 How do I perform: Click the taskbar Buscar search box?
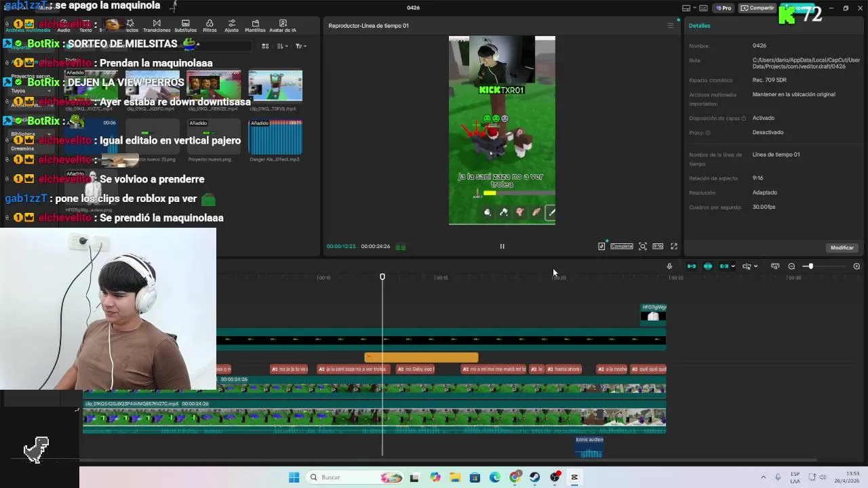[354, 477]
